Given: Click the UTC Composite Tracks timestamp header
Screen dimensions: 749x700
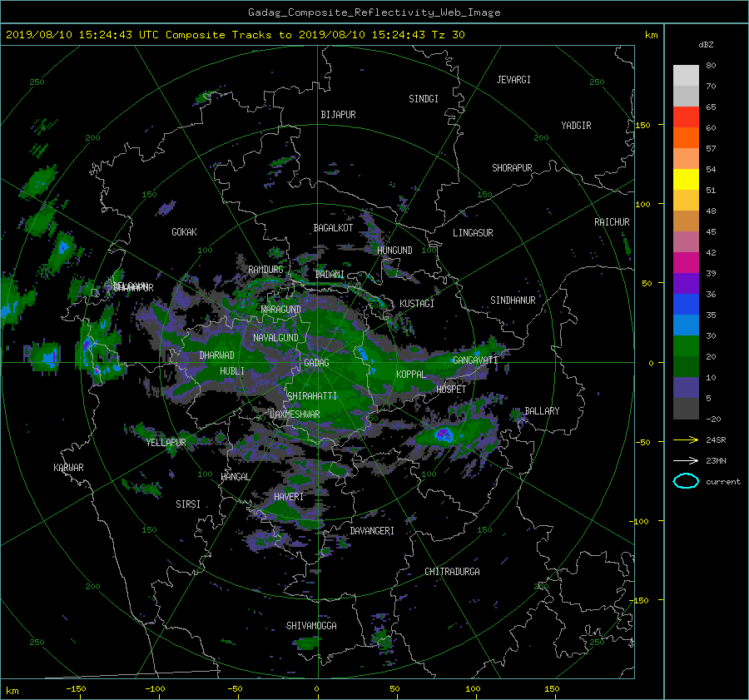Looking at the screenshot, I should click(236, 35).
